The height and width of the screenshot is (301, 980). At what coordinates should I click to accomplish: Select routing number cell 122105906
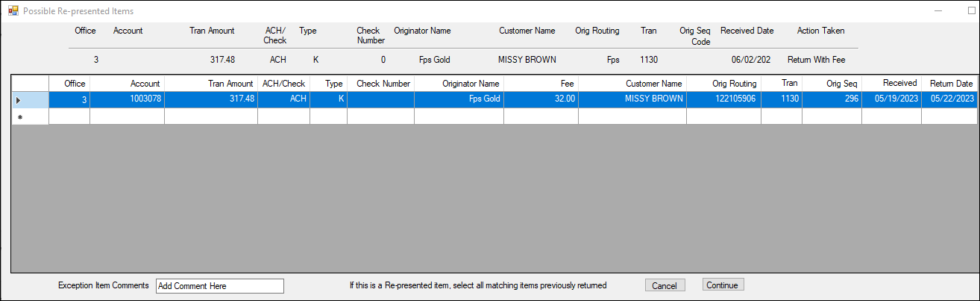tap(723, 99)
